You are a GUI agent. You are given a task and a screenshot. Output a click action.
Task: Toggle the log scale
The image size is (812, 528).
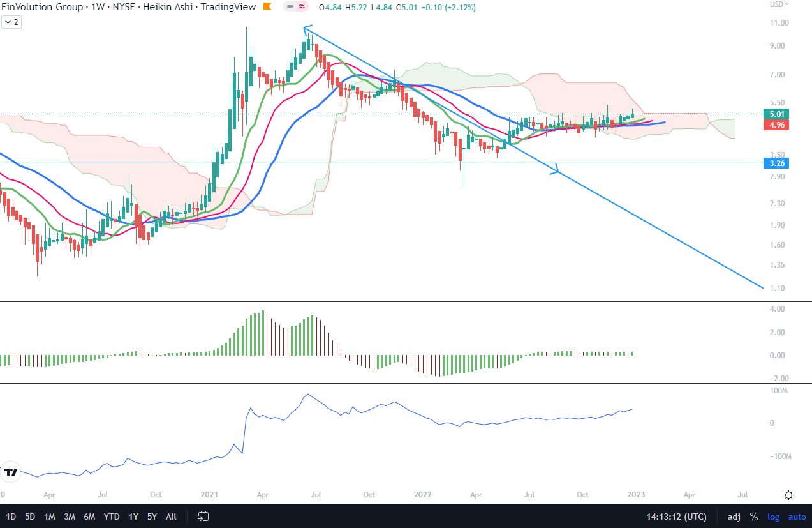773,517
